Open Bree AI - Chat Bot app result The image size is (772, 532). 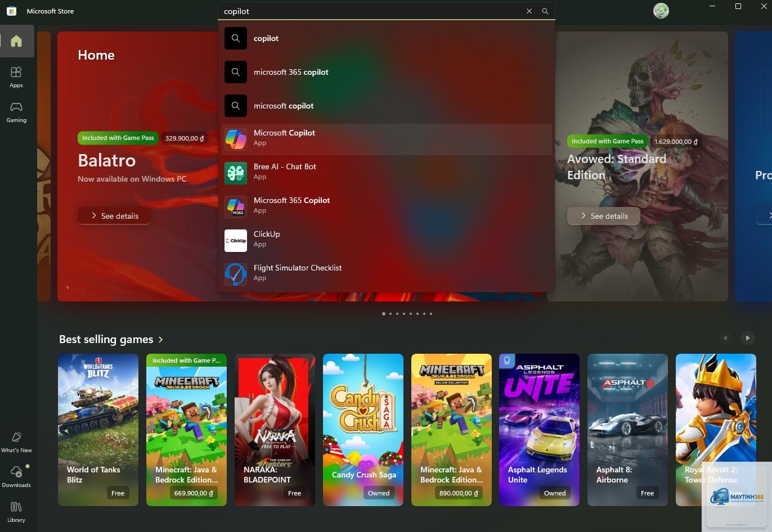(386, 173)
